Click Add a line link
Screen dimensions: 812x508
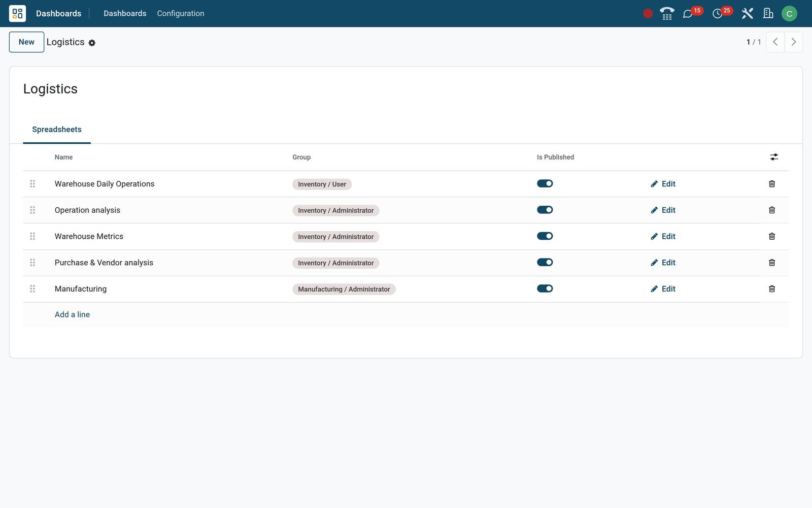[72, 314]
